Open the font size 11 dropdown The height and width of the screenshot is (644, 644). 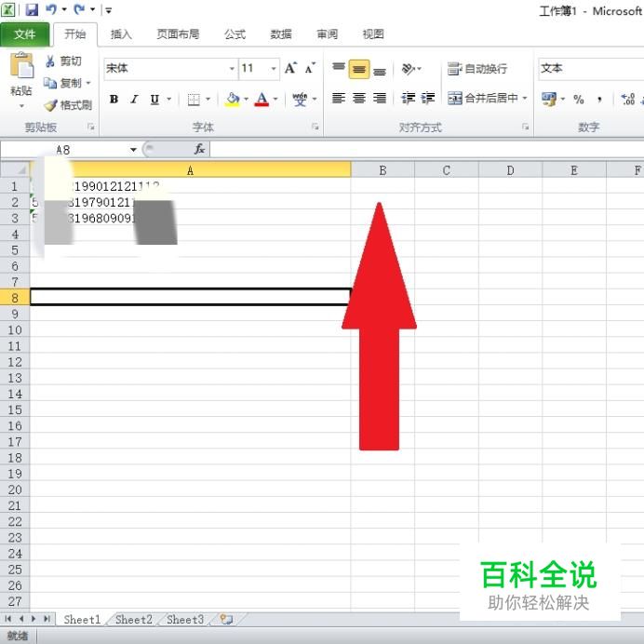pyautogui.click(x=274, y=69)
